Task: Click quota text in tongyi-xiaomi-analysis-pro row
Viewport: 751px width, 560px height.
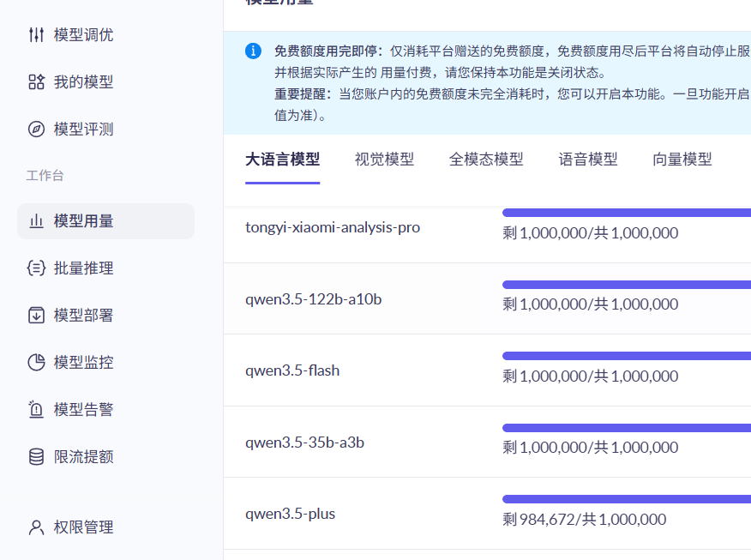Action: click(591, 233)
